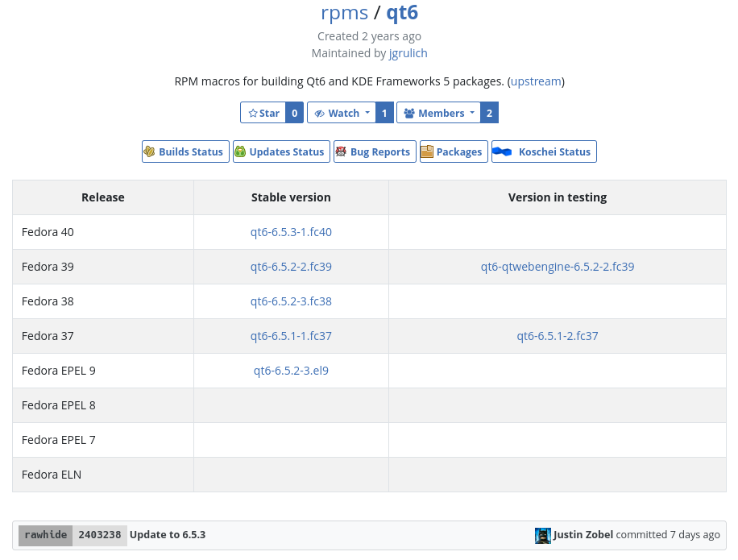
Task: Open the Packages label
Action: 459,152
